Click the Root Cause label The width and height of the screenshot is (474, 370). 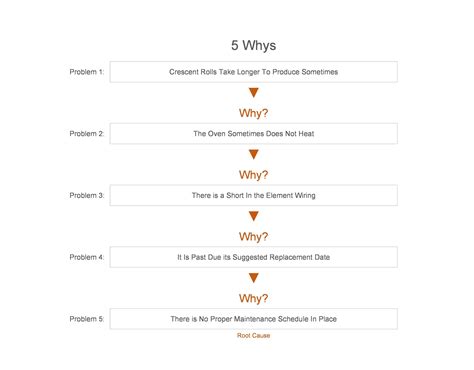click(253, 335)
